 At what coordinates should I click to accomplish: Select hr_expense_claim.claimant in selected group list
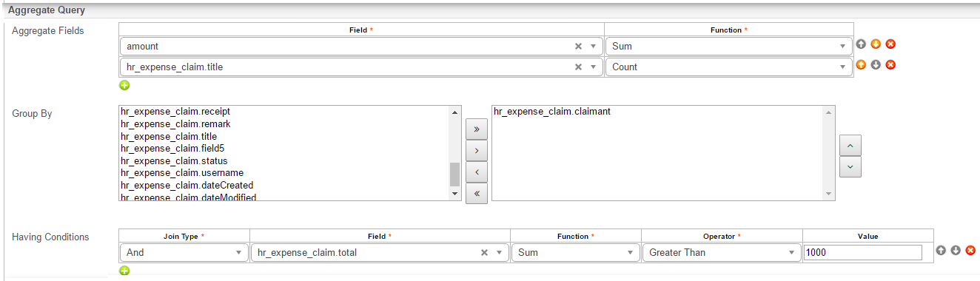coord(551,112)
